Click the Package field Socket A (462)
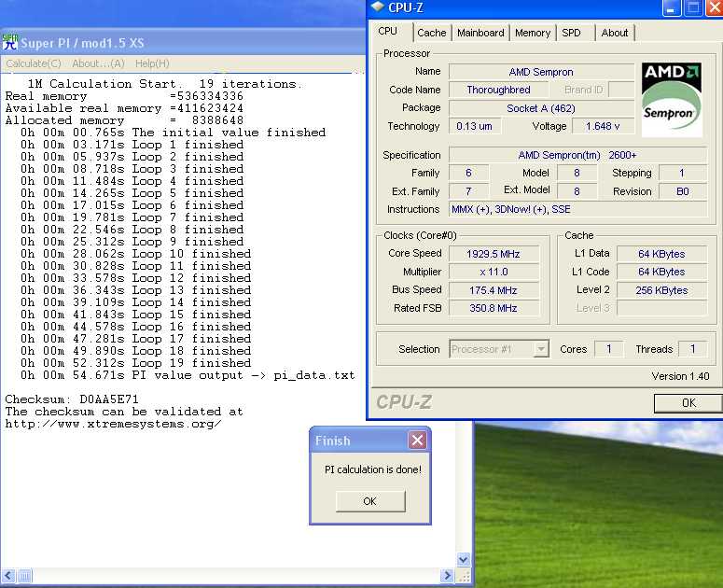 click(x=541, y=108)
